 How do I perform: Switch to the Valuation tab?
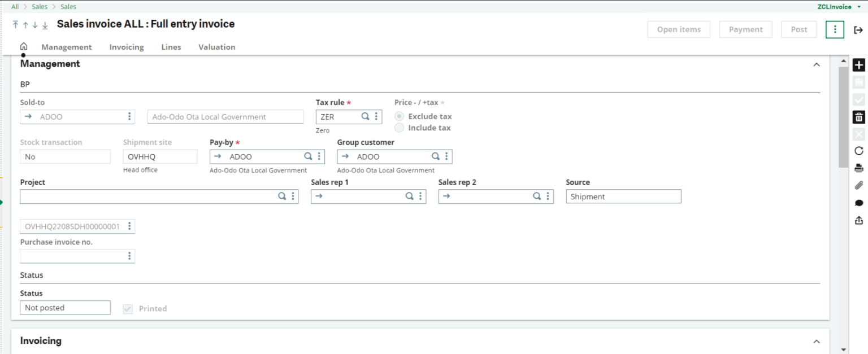point(217,47)
